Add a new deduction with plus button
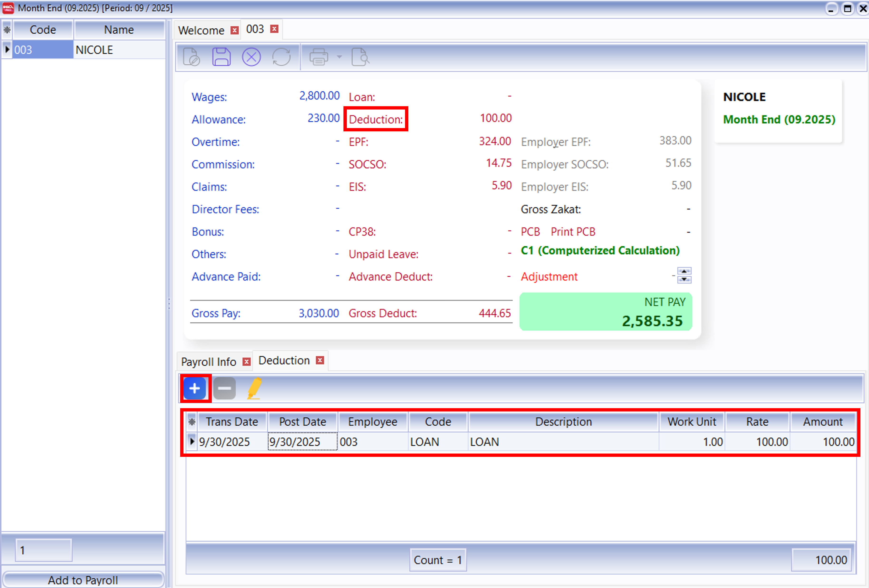869x588 pixels. pos(195,388)
